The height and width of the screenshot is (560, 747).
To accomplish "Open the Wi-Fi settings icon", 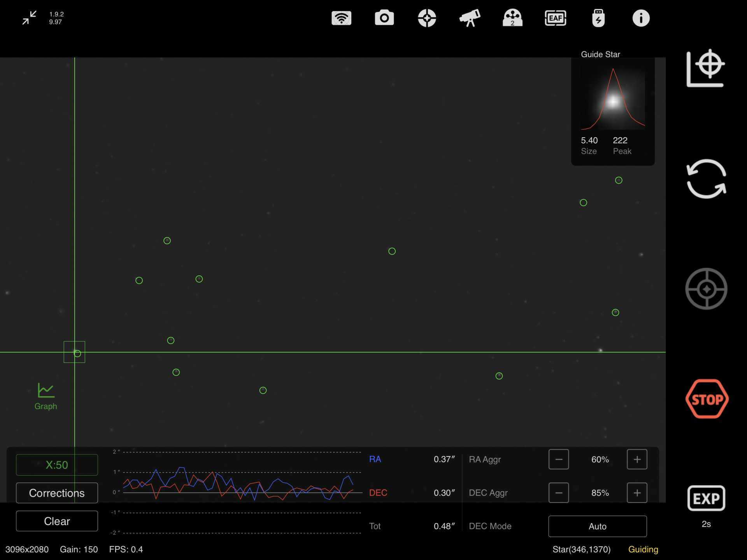I will pyautogui.click(x=341, y=18).
